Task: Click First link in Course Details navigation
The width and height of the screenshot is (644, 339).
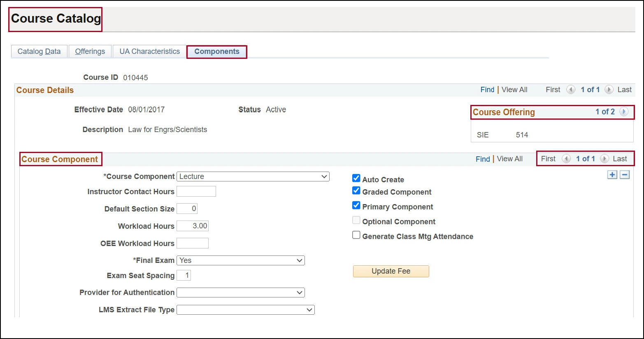Action: (x=553, y=90)
